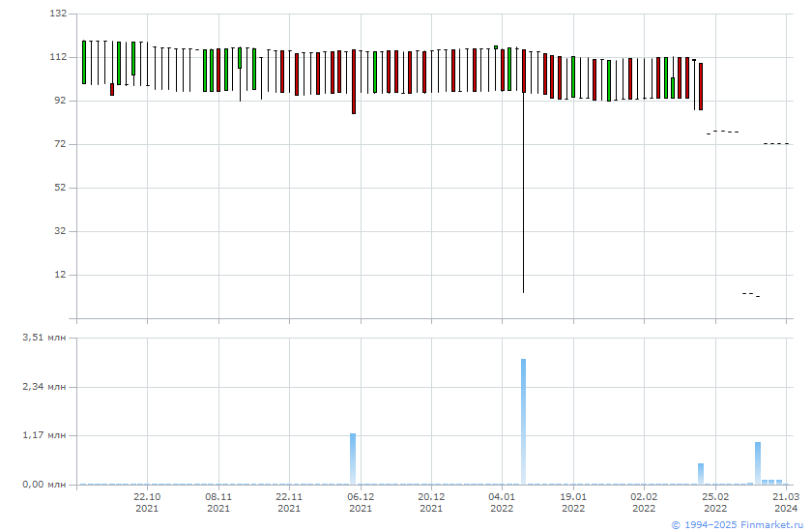Click the volume bar above the 06.12 2021 label
812x532 pixels.
[x=353, y=458]
